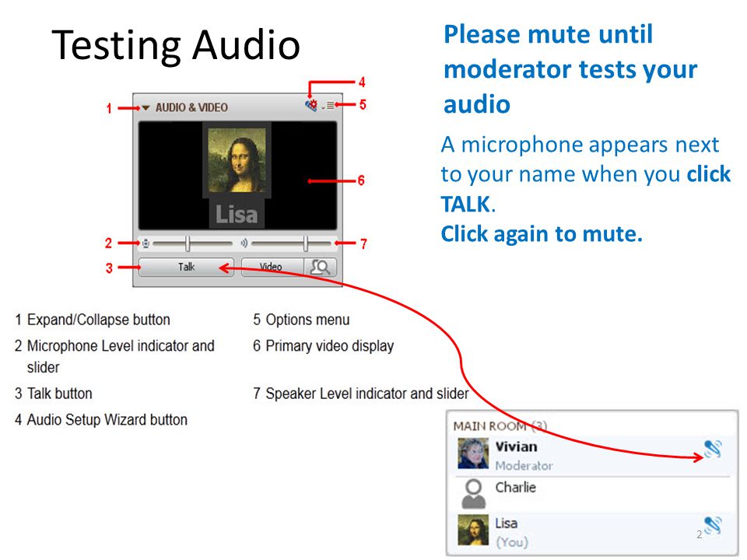Click the (You) label under Lisa

click(x=512, y=542)
